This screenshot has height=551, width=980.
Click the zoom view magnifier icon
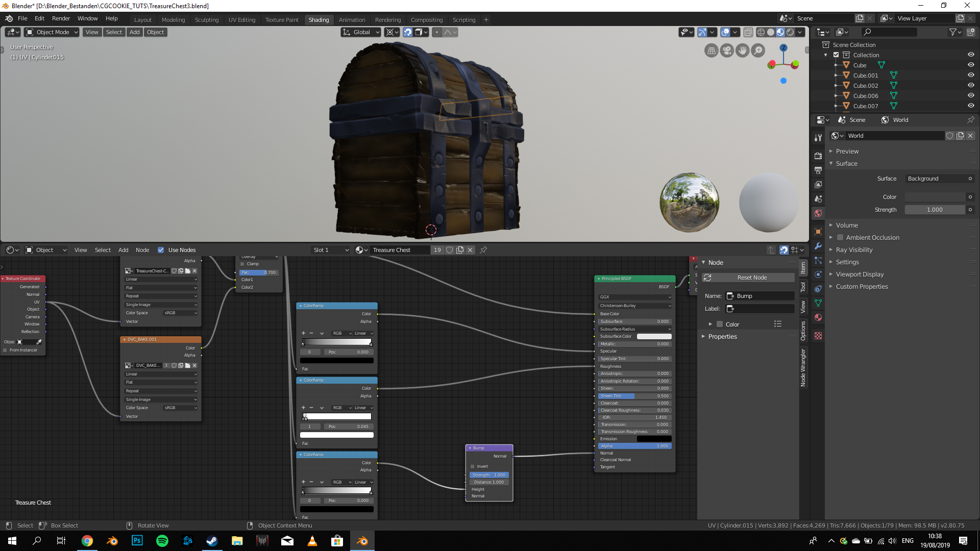click(758, 51)
